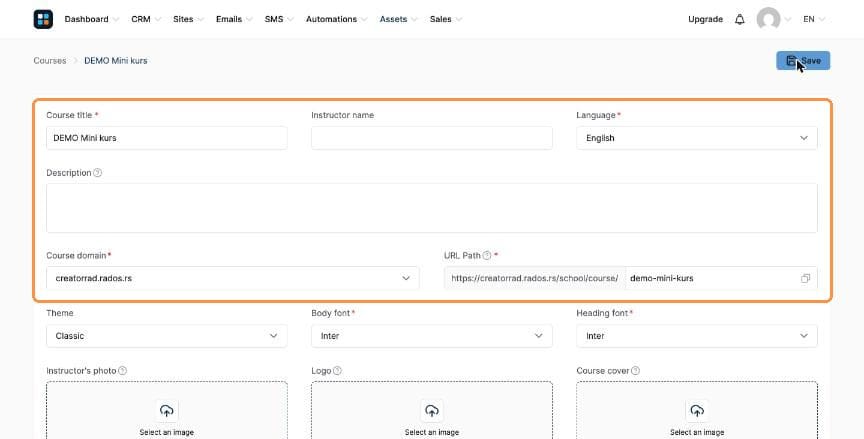
Task: Click the Save button
Action: (803, 61)
